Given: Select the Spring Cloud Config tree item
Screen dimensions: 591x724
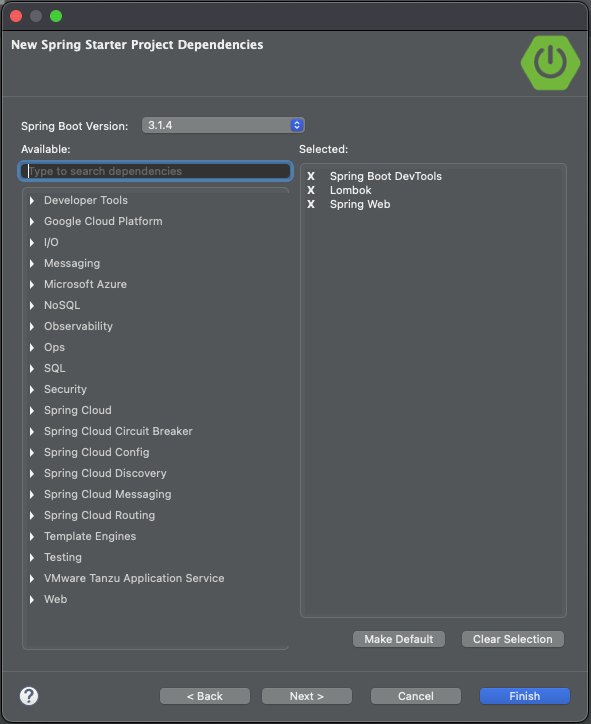Looking at the screenshot, I should pos(96,452).
